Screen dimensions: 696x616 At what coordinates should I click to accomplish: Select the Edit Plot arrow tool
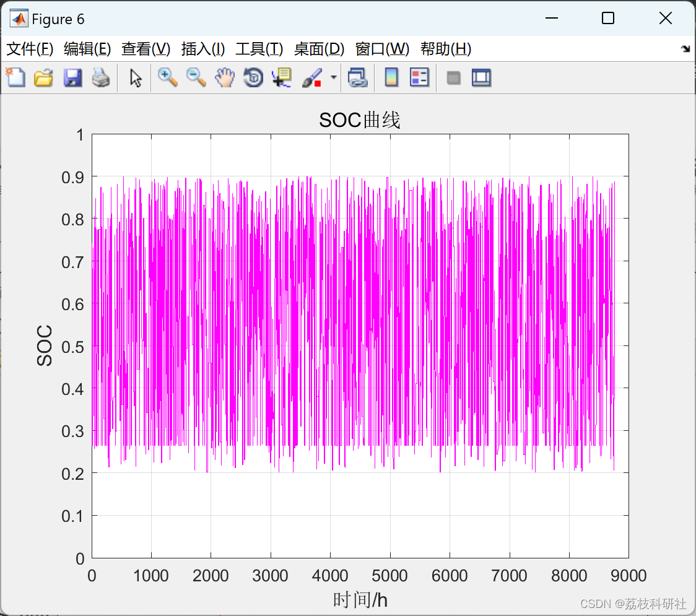(x=136, y=77)
